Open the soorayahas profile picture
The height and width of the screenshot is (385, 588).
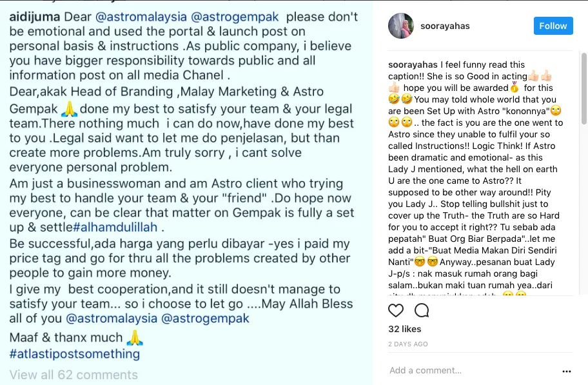tap(400, 26)
